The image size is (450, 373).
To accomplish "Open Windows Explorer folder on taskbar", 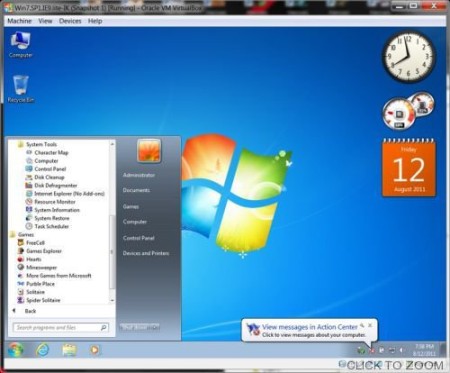I will 69,350.
